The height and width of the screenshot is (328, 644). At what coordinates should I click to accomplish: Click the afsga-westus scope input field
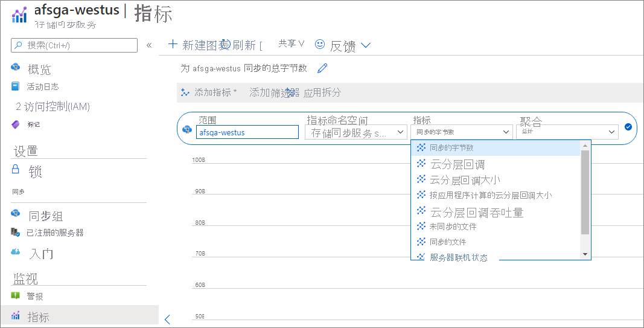pos(247,132)
